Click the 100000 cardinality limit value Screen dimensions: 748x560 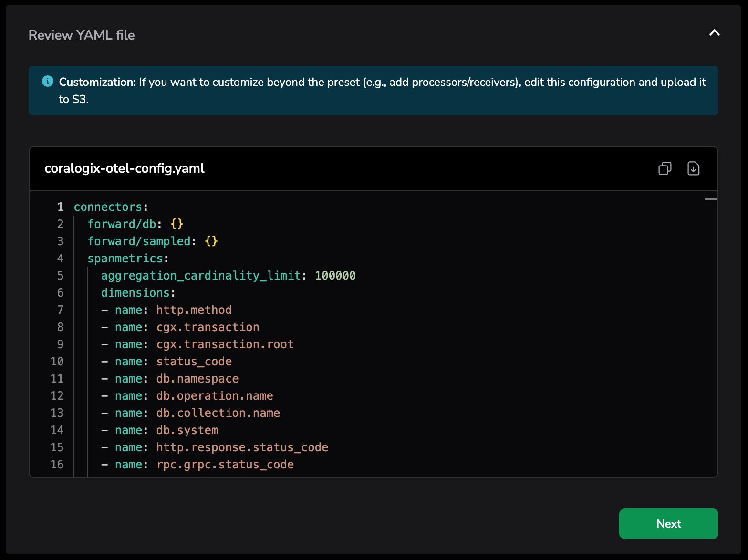[x=335, y=276]
